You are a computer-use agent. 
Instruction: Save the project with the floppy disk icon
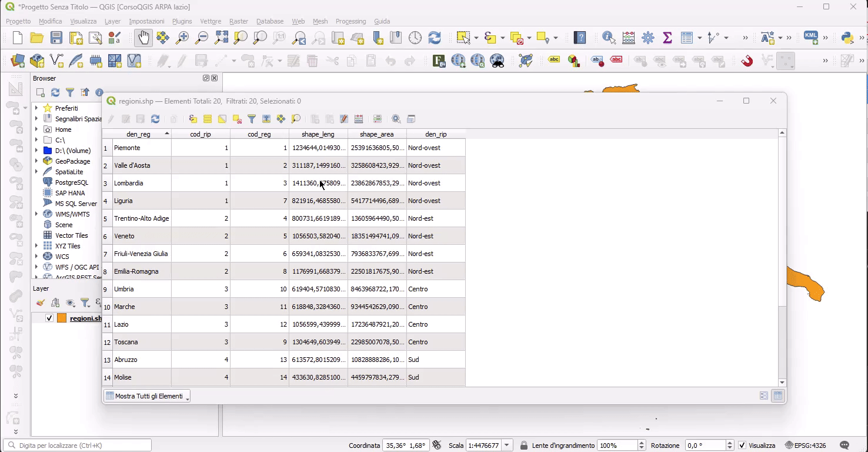(x=56, y=38)
